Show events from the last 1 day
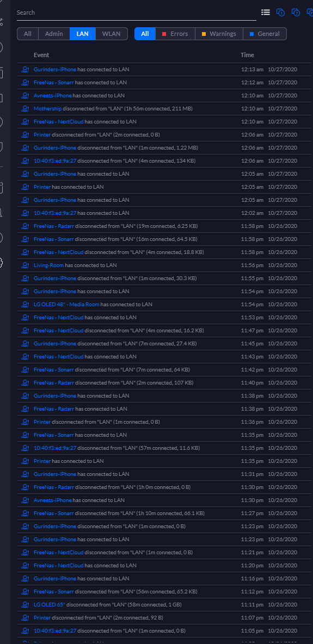Screen dimensions: 313x644 tap(280, 13)
